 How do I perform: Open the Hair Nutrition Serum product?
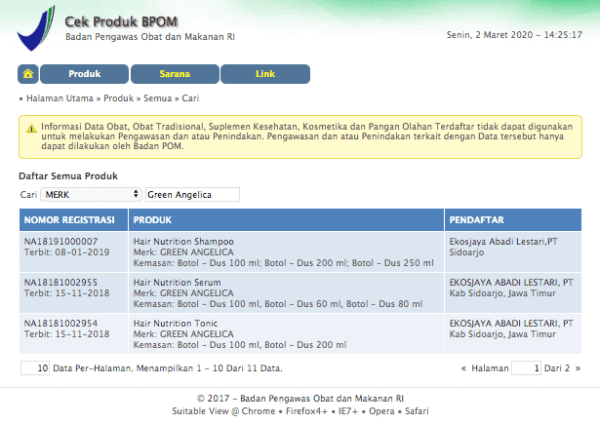(x=177, y=282)
